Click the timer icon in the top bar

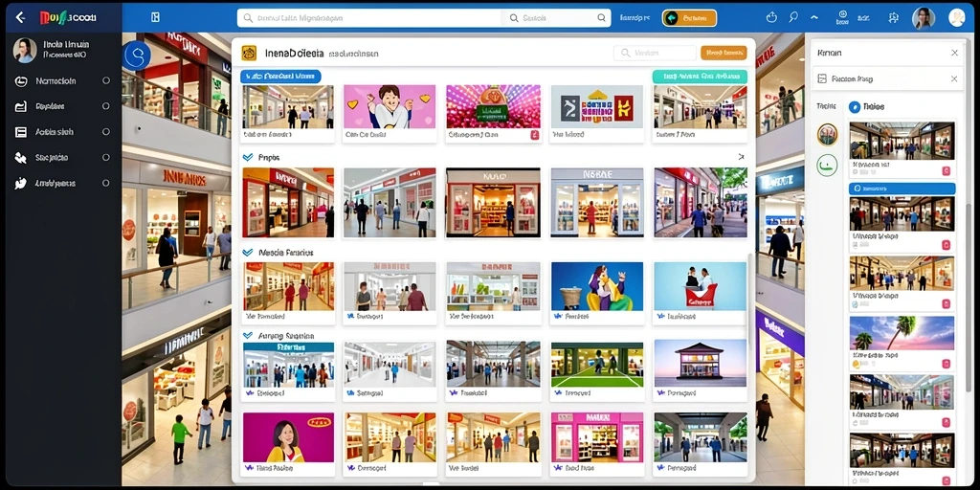point(771,17)
